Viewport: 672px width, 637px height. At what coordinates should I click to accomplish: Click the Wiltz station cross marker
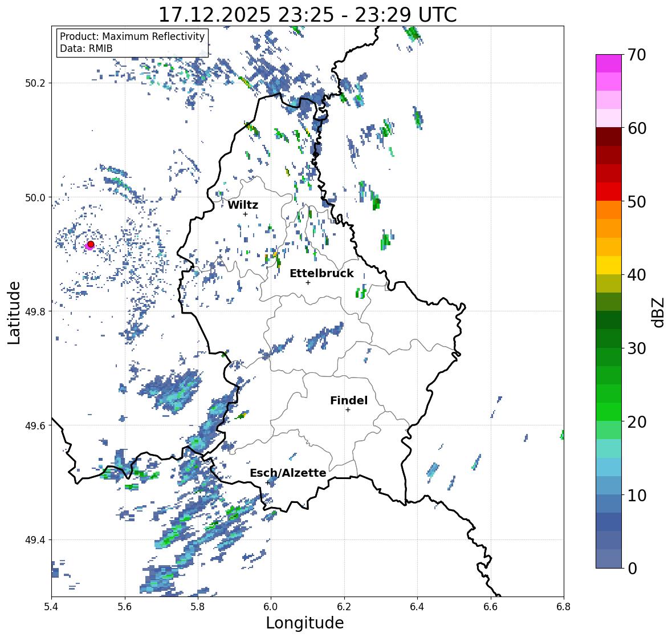point(245,214)
